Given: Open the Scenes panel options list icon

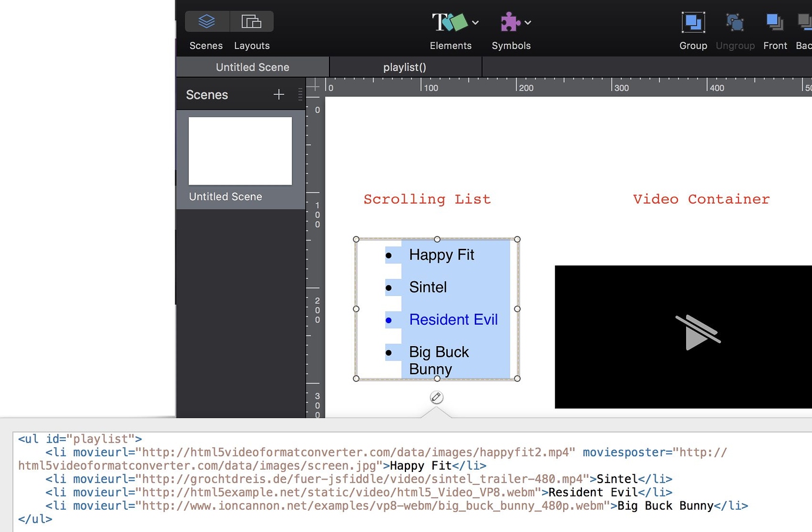Looking at the screenshot, I should click(299, 95).
